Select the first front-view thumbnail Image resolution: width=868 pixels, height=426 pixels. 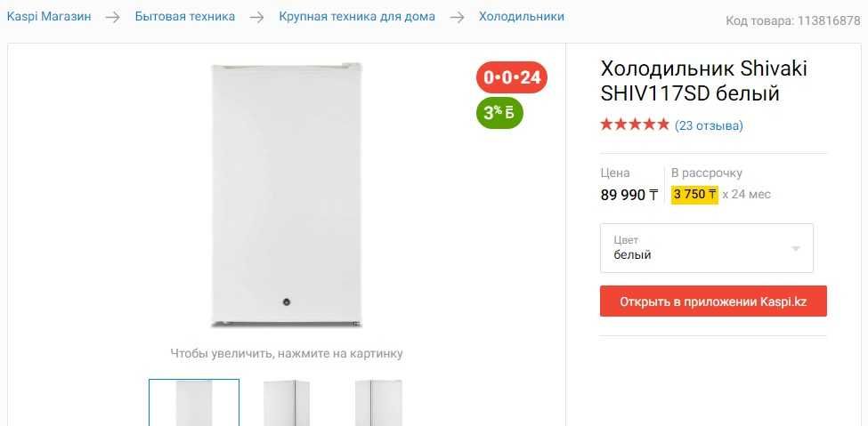(194, 402)
